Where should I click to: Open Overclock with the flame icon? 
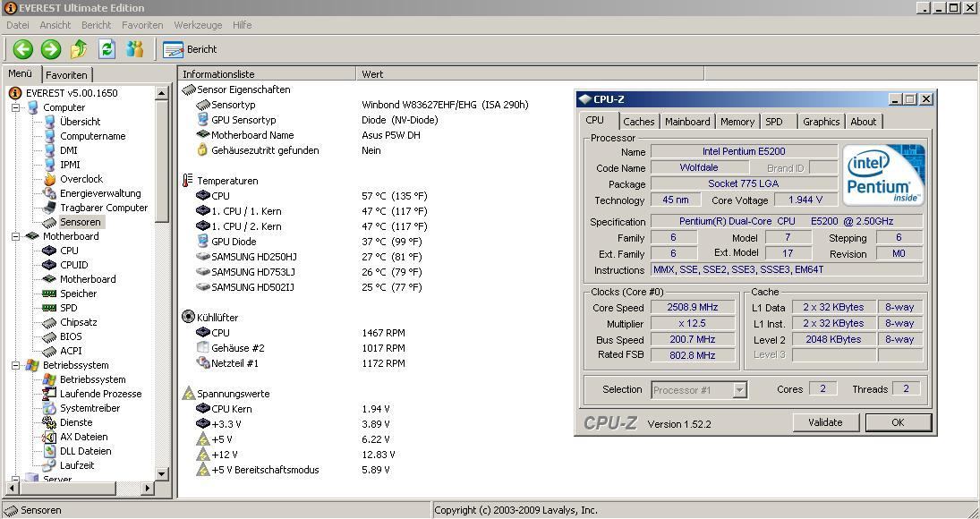(x=73, y=179)
